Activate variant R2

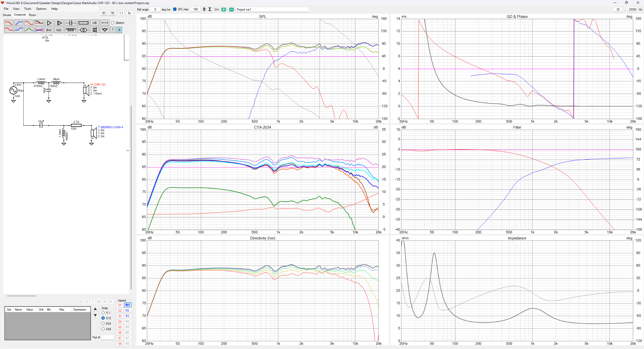[127, 311]
